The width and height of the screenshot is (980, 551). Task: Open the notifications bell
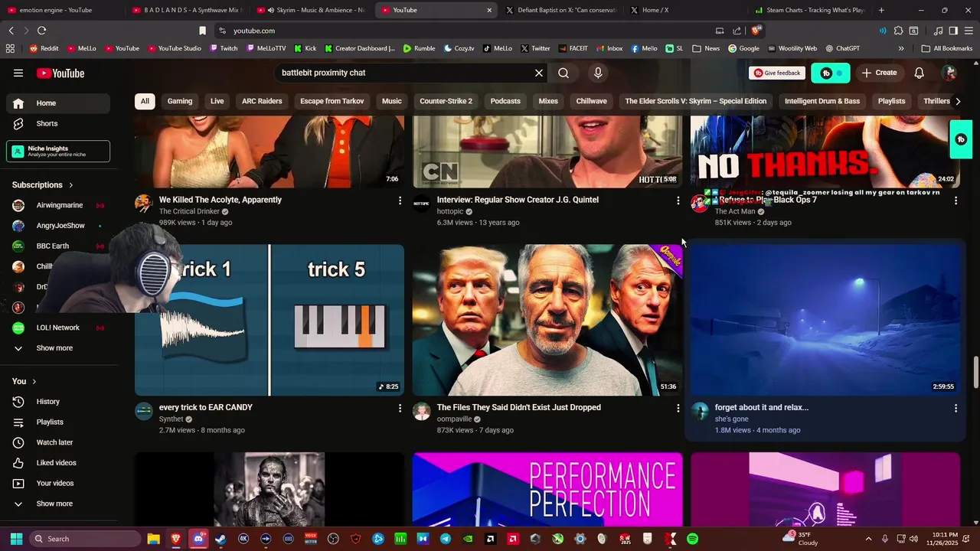[919, 73]
